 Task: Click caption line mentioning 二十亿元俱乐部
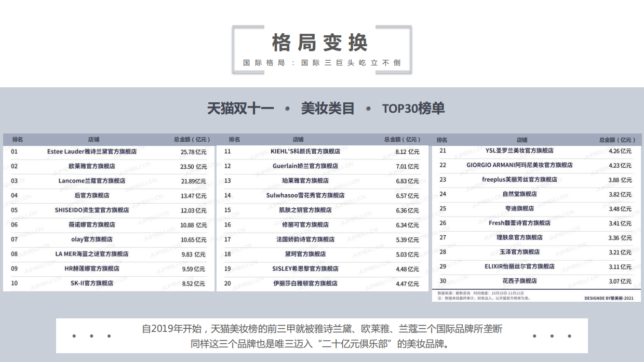click(x=320, y=344)
